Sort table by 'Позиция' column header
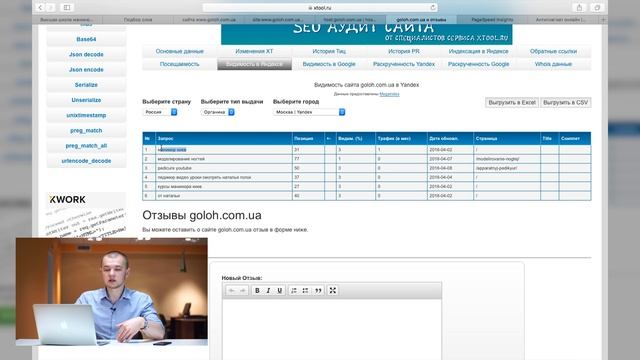 308,138
